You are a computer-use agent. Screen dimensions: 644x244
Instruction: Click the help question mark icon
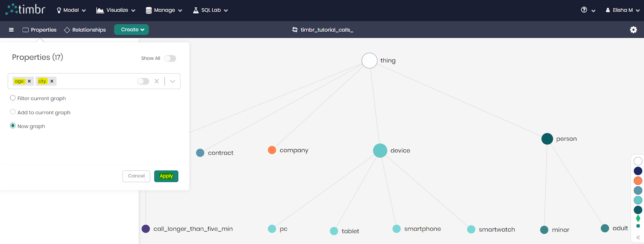(x=584, y=10)
